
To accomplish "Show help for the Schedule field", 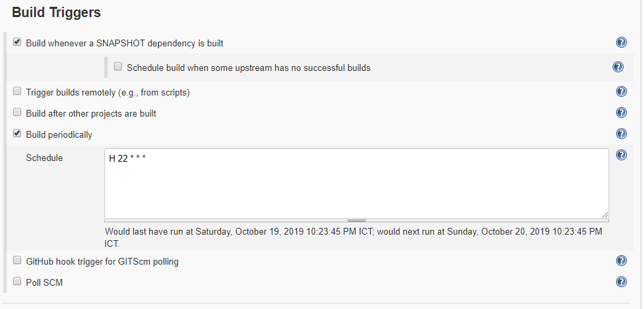I will [x=621, y=155].
